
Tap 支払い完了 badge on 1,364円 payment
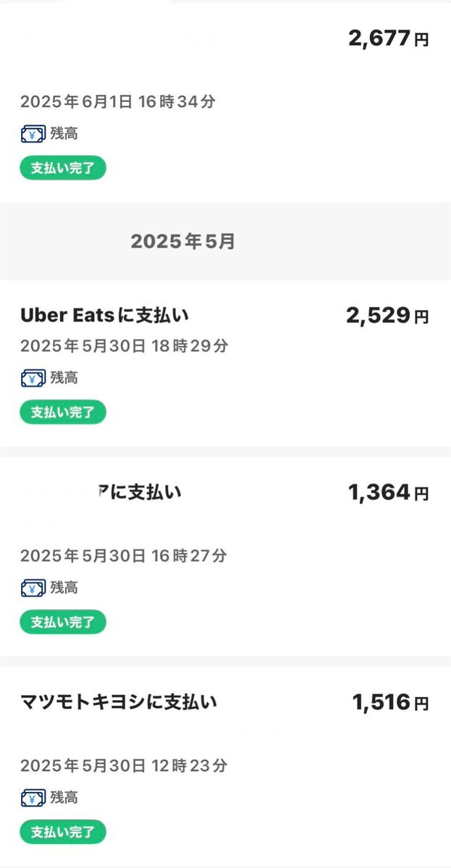tap(62, 622)
